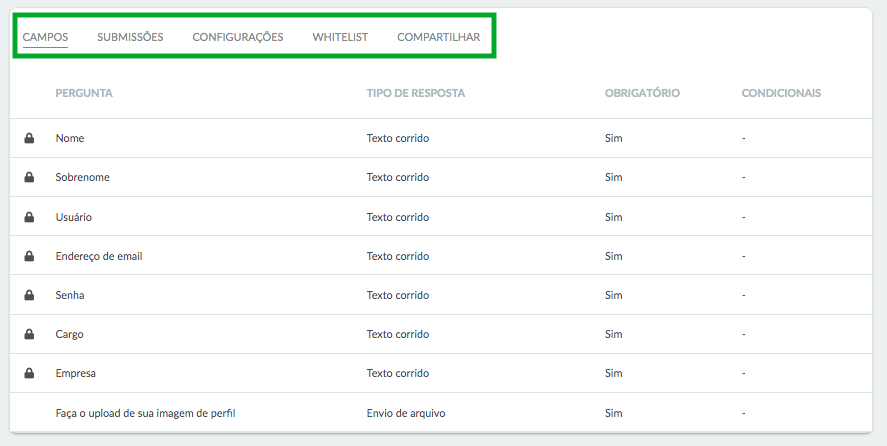Click 'Texto corrido' in the Empresa row

point(398,373)
